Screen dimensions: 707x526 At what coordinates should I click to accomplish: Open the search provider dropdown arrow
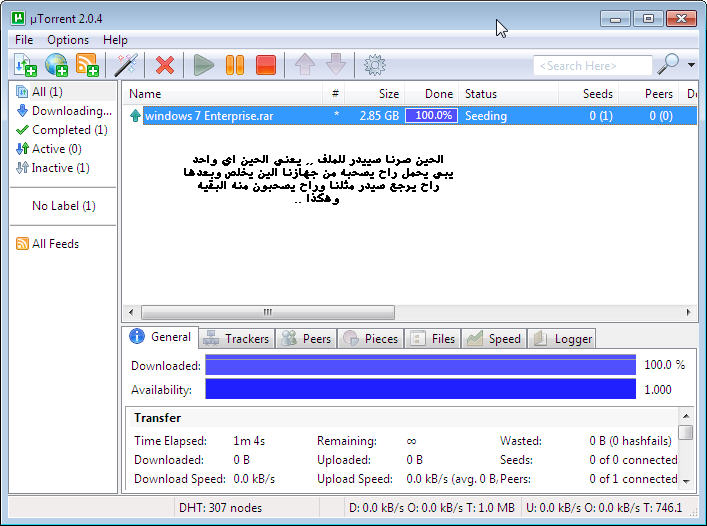[691, 65]
